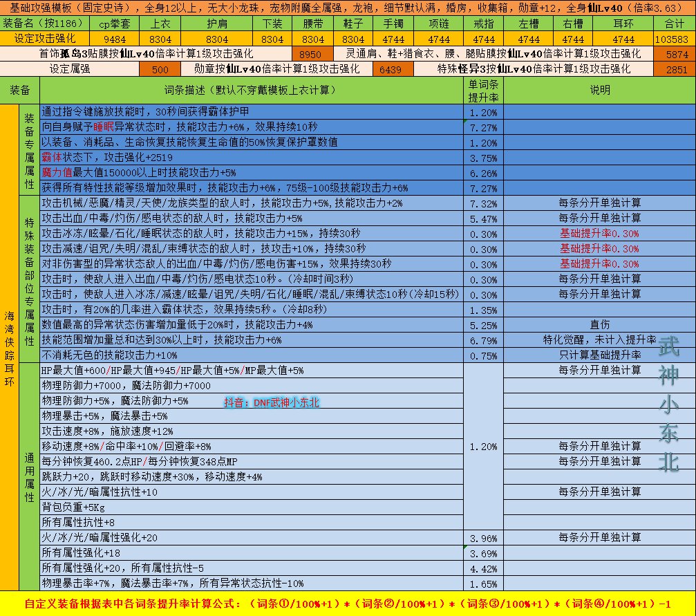Click the 'cp拳套' column header

114,24
